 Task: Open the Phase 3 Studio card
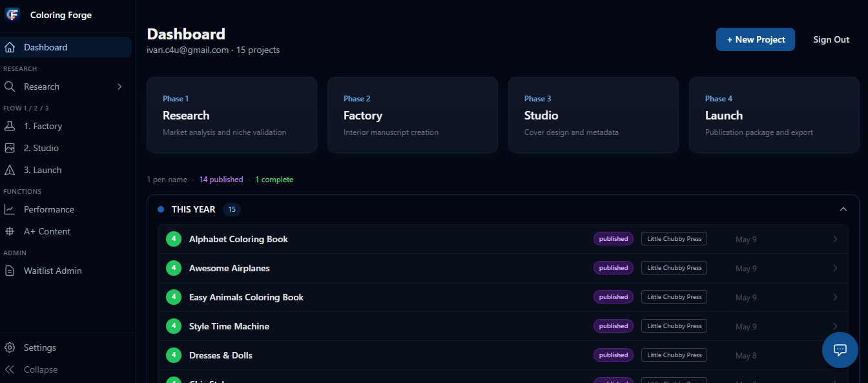(x=594, y=115)
